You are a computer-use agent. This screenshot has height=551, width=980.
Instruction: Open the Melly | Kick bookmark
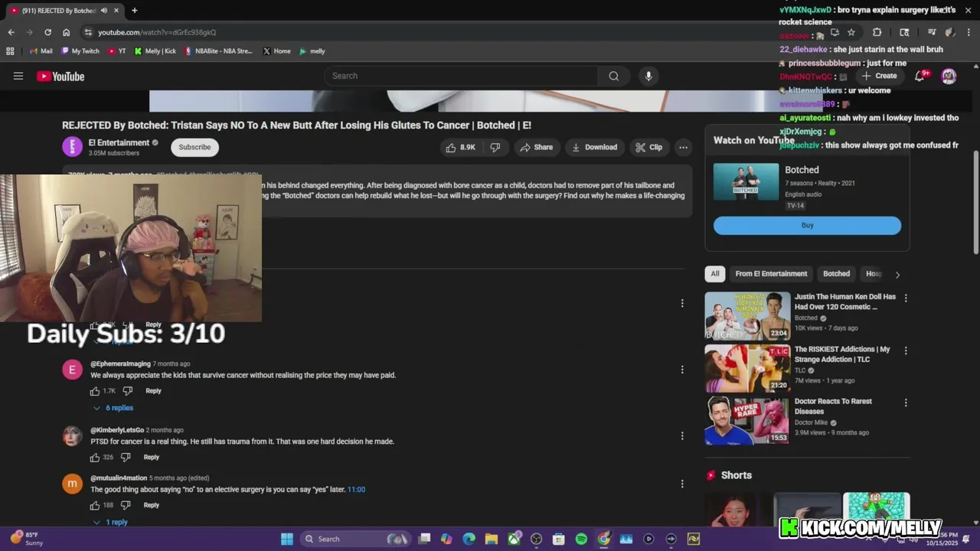pyautogui.click(x=155, y=51)
